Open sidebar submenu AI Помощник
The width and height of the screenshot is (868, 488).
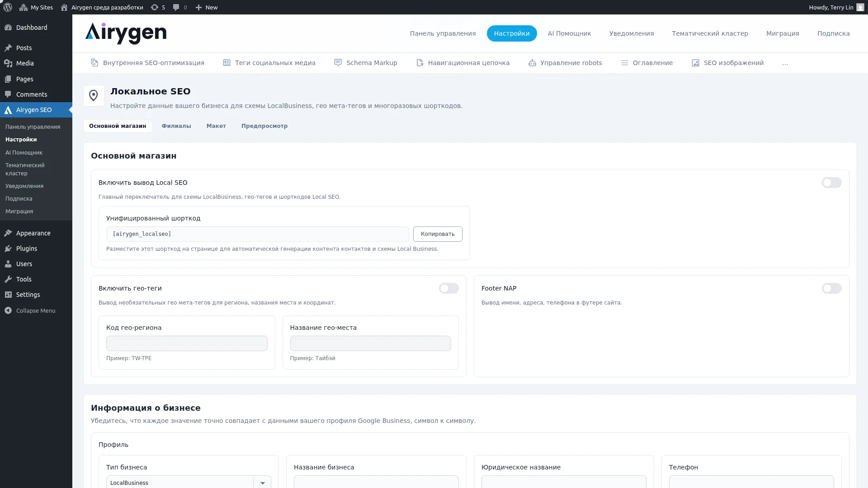point(24,153)
